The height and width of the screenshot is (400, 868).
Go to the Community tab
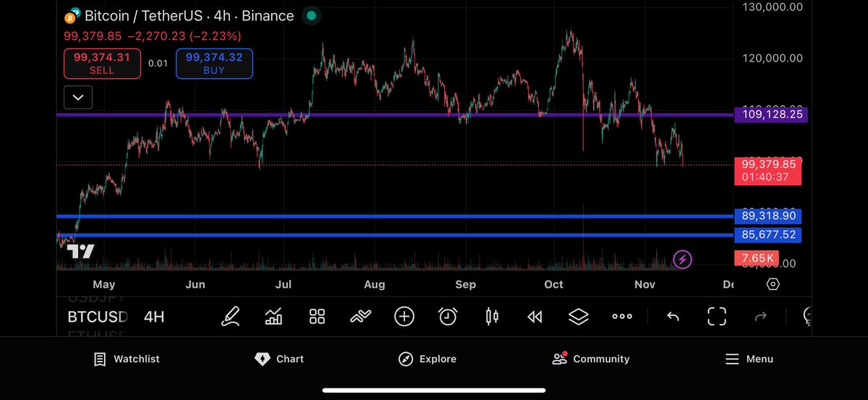click(591, 359)
